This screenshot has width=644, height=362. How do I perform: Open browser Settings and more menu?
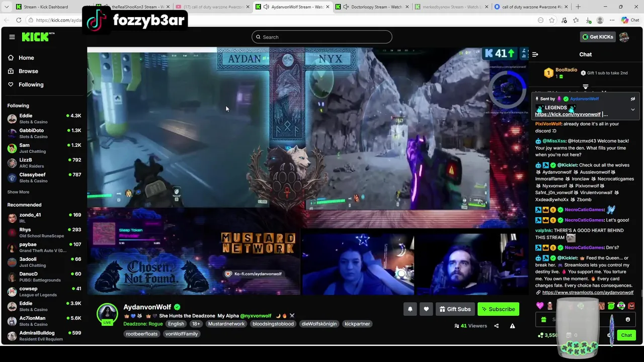(612, 20)
